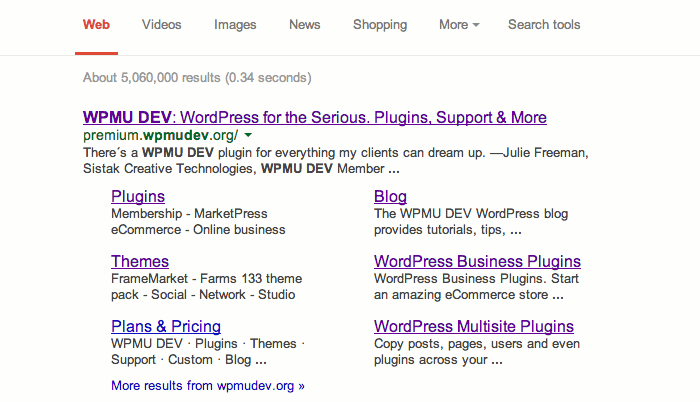Click 'The WPMU DEV WordPress blog' snippet
This screenshot has width=700, height=402.
(x=471, y=214)
